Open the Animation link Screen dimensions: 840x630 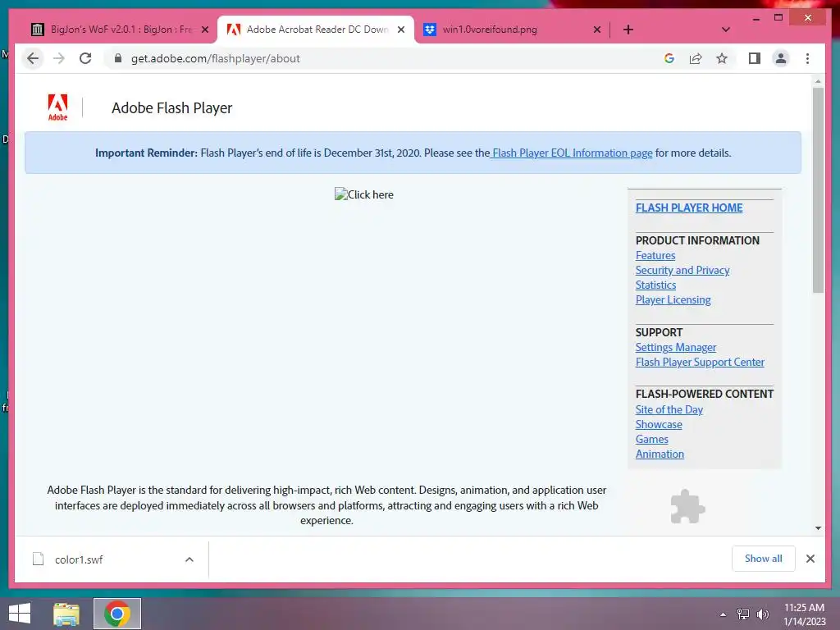click(x=660, y=454)
